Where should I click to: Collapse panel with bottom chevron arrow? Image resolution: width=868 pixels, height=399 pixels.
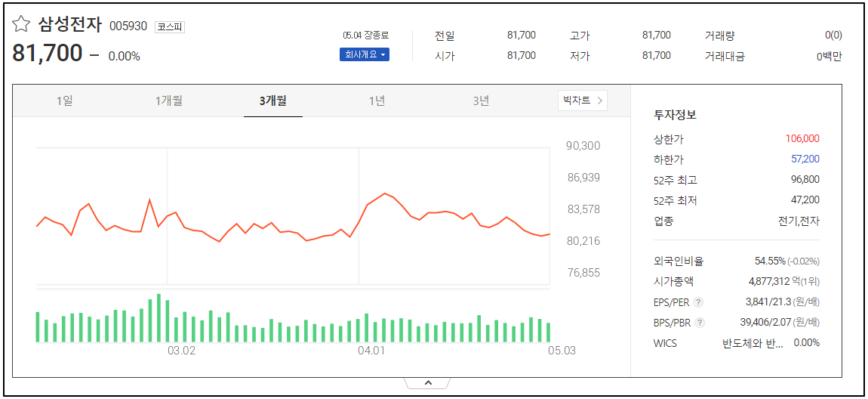click(x=427, y=382)
